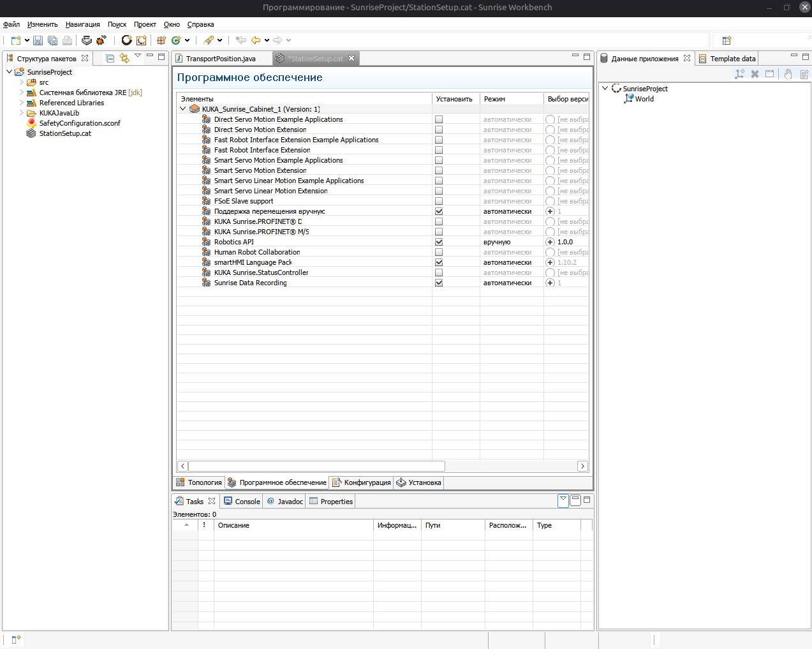The image size is (812, 649).
Task: Select SafetyConfiguration.sconf in package tree
Action: [x=80, y=123]
